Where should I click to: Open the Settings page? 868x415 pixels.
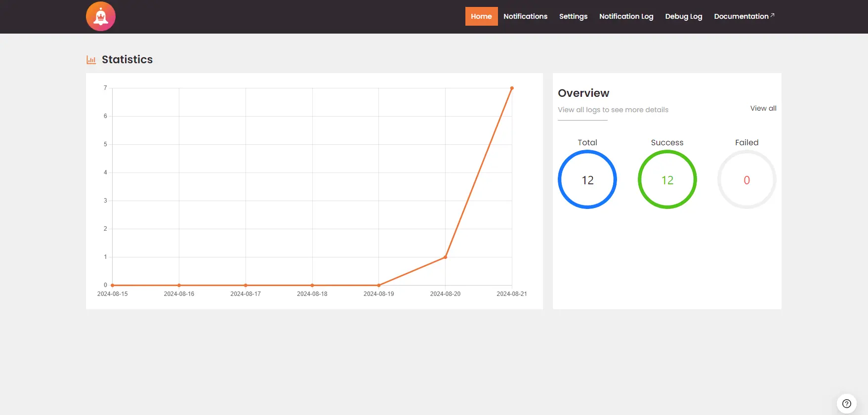[573, 16]
